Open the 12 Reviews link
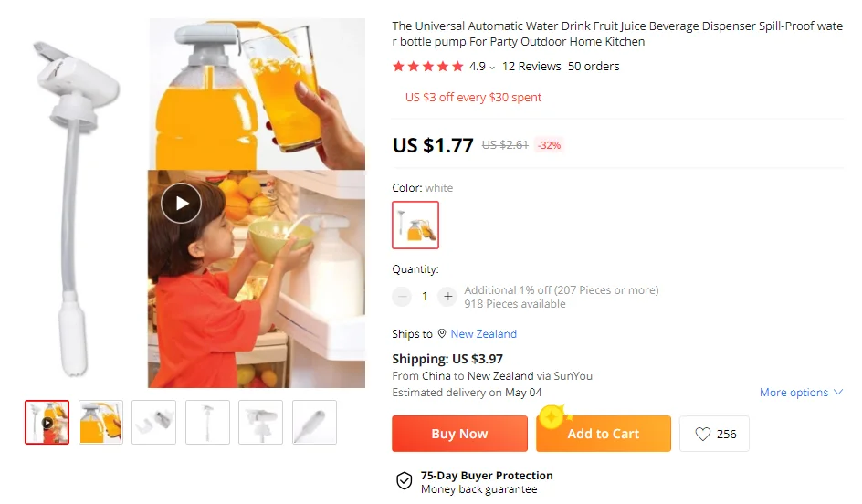The width and height of the screenshot is (862, 504). [531, 67]
